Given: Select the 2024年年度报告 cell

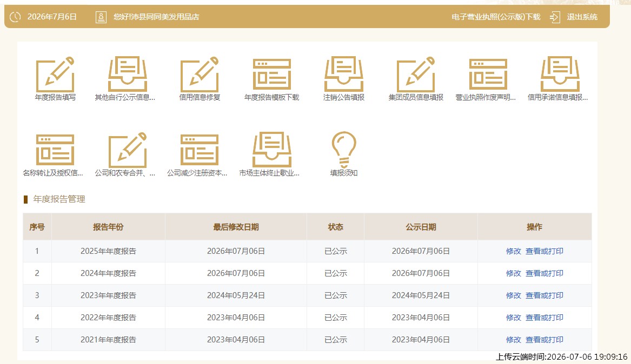Looking at the screenshot, I should click(x=108, y=273).
